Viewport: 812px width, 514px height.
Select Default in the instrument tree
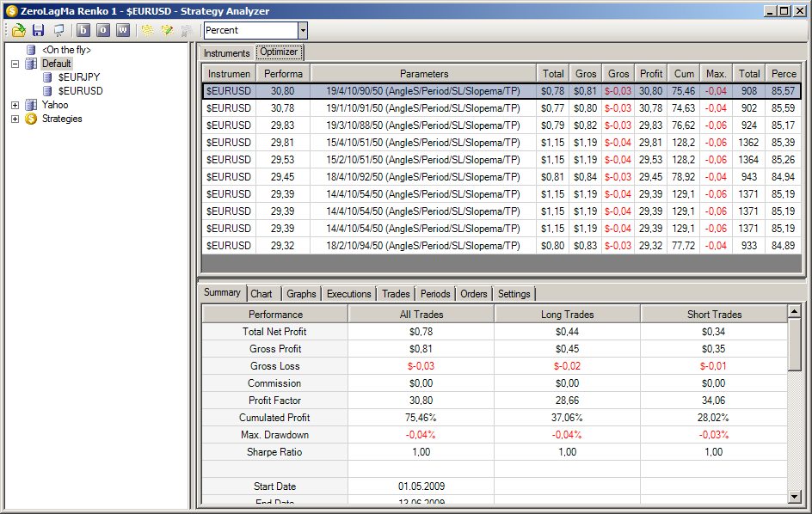click(57, 64)
